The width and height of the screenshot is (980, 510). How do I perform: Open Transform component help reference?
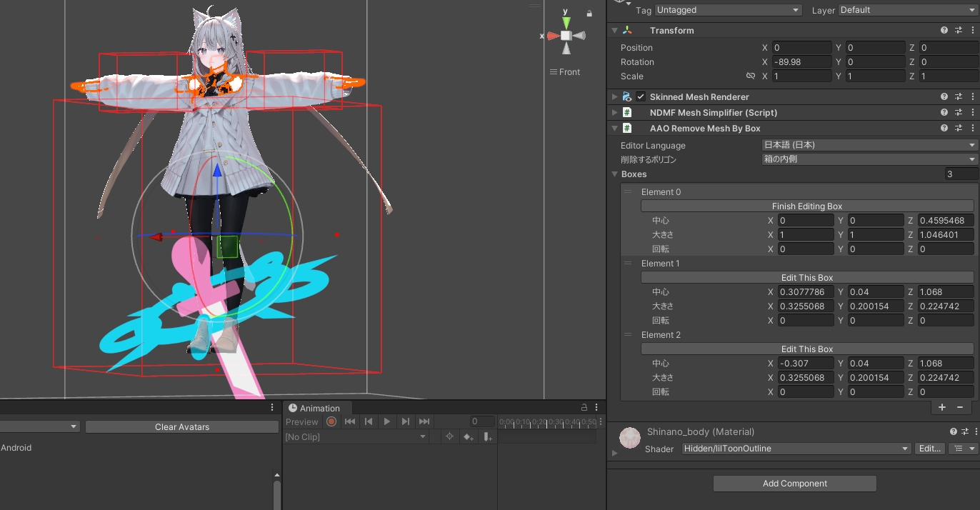pyautogui.click(x=944, y=31)
